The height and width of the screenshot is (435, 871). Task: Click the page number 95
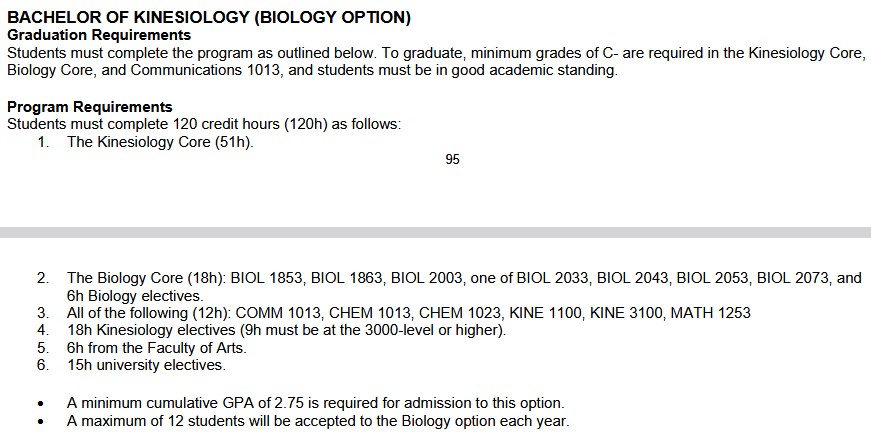coord(452,159)
